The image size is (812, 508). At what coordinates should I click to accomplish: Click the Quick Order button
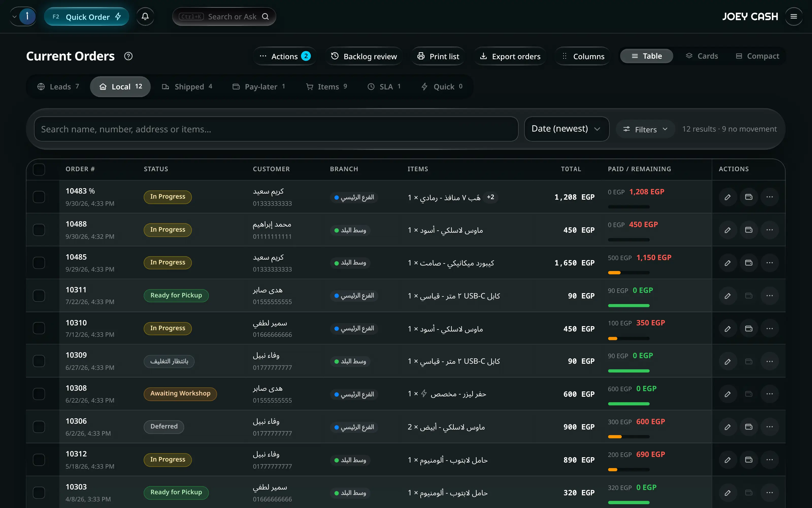(87, 17)
